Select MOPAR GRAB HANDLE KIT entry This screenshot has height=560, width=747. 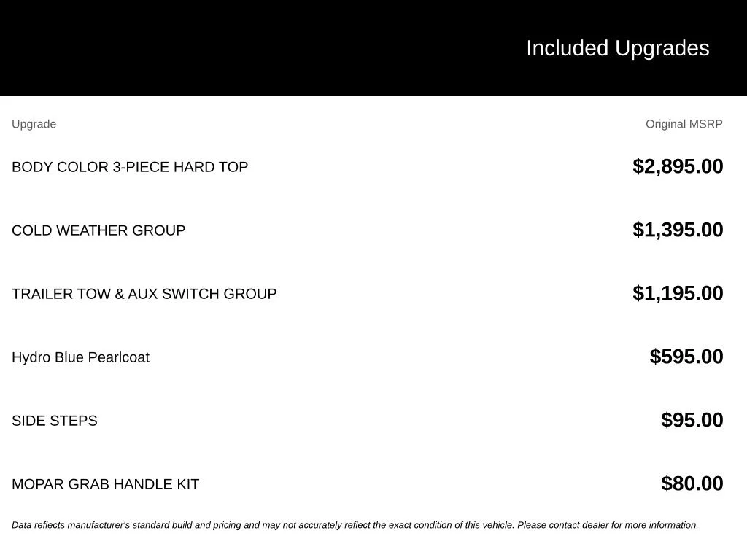pos(105,484)
